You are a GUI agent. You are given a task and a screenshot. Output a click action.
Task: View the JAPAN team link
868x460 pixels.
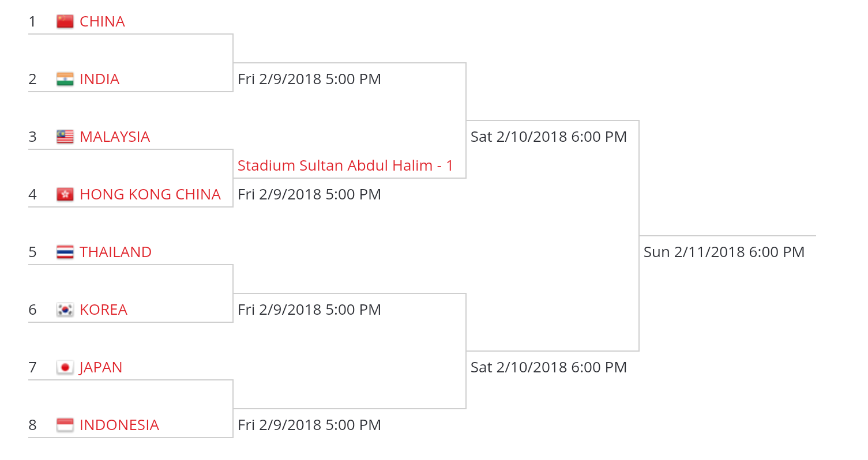click(101, 368)
